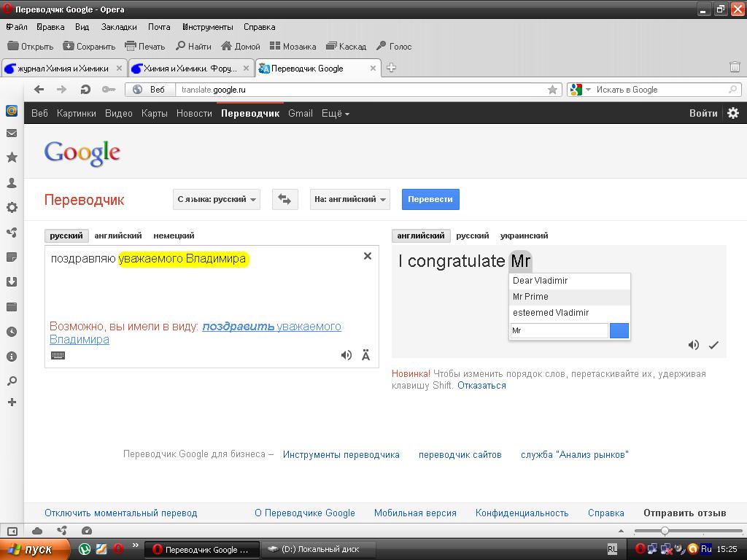Click the swap languages arrows button
This screenshot has width=747, height=560.
[x=285, y=199]
